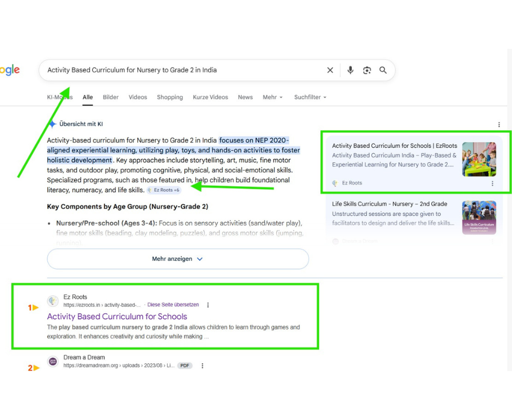Click the Ez Roots +6 source chip
Viewport: 512px width, 420px height.
tap(163, 190)
